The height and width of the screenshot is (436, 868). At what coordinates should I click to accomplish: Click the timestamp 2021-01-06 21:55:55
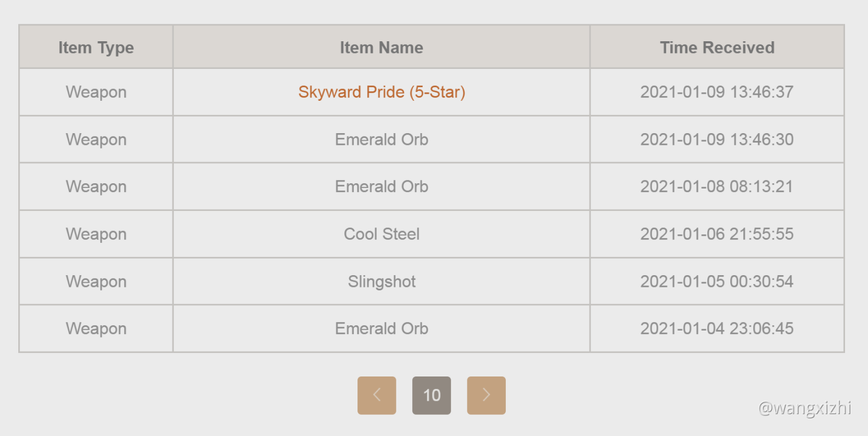click(717, 234)
